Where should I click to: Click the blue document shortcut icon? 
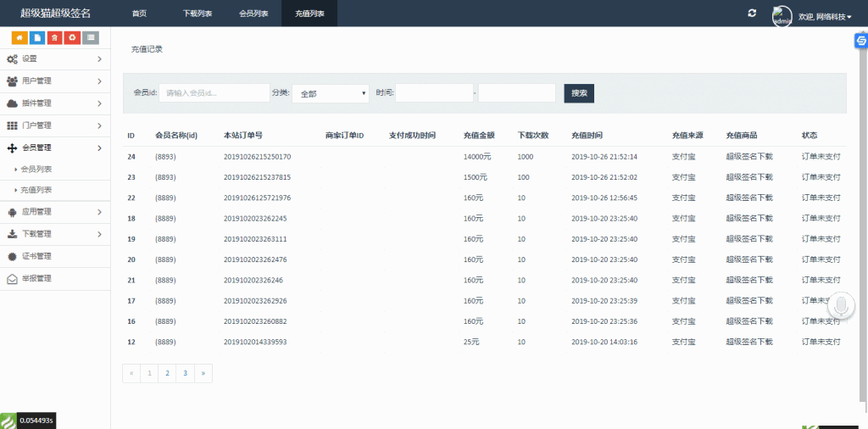pyautogui.click(x=37, y=37)
